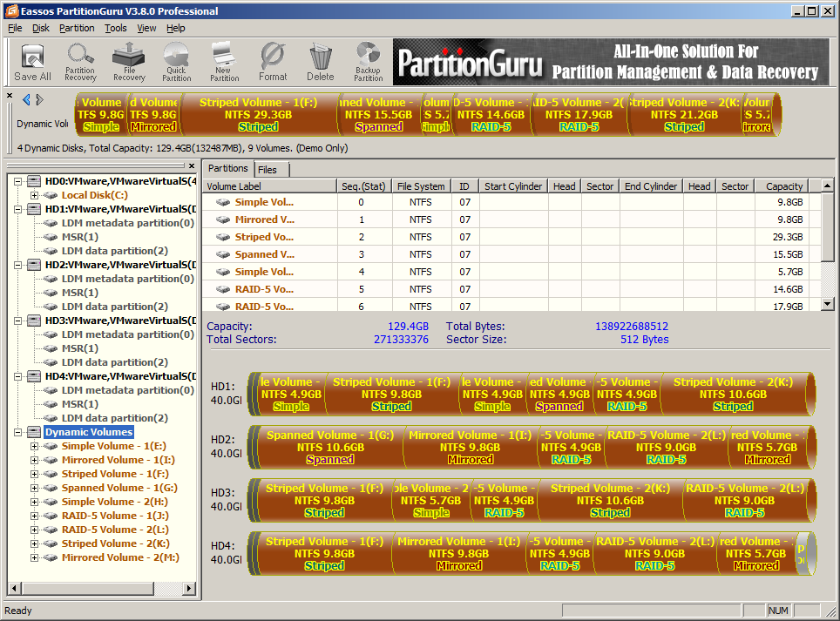Viewport: 840px width, 621px height.
Task: Select Mirrored Volume - 2(M:) in tree
Action: tap(120, 557)
